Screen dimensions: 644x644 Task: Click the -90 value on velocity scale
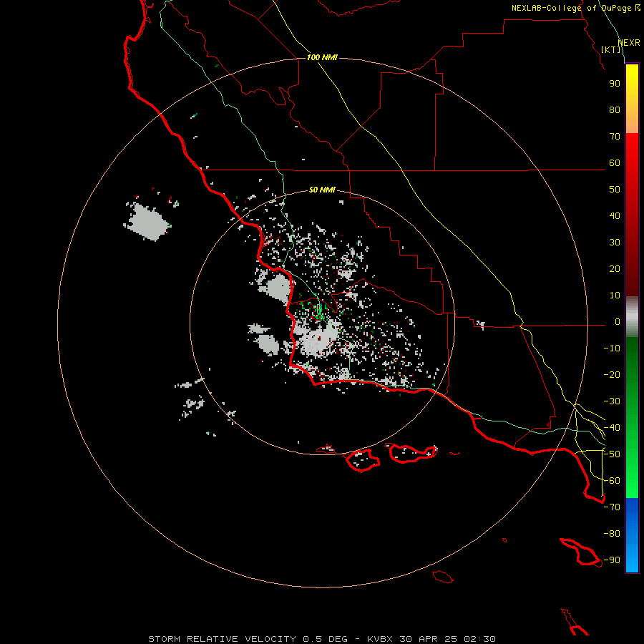coord(612,560)
